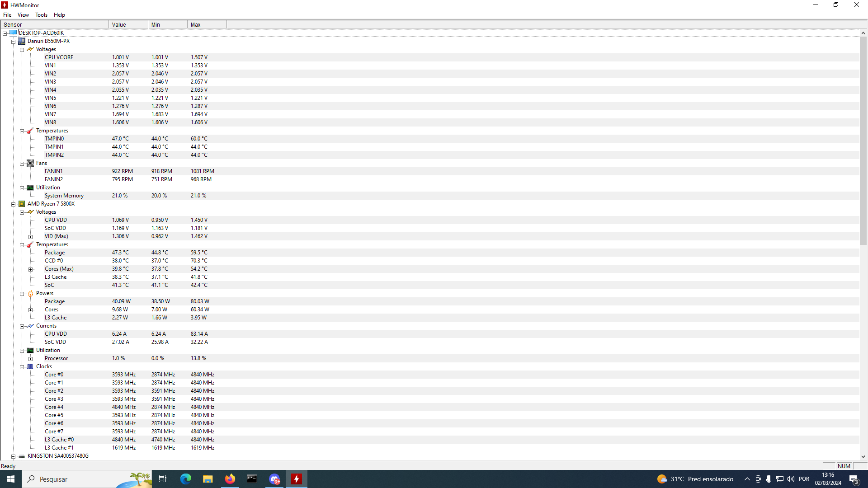868x488 pixels.
Task: Open the View menu
Action: [23, 14]
